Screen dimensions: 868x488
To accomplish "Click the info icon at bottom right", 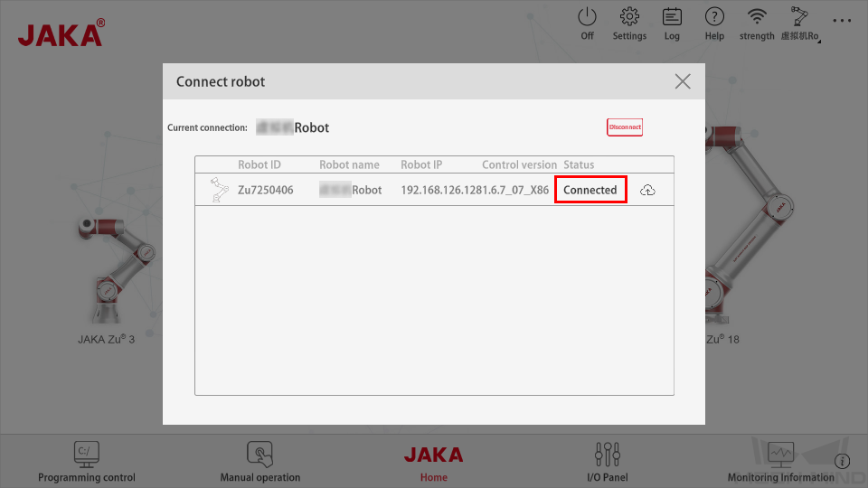I will tap(842, 461).
